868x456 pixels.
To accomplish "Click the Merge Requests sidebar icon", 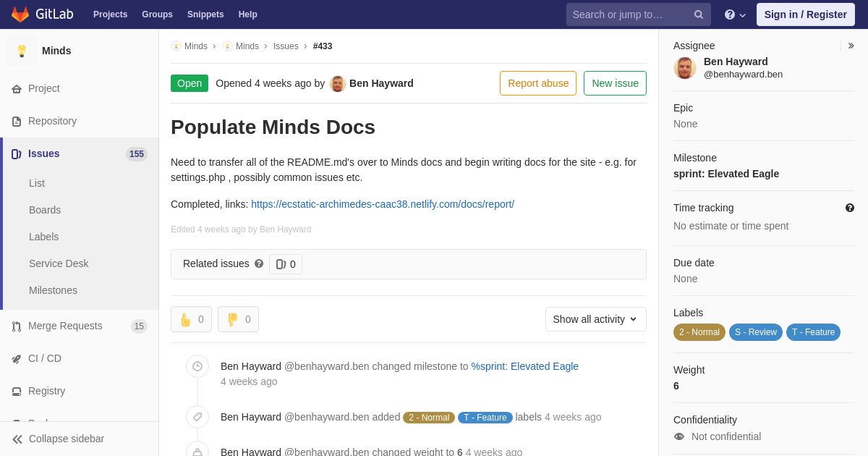I will tap(17, 326).
